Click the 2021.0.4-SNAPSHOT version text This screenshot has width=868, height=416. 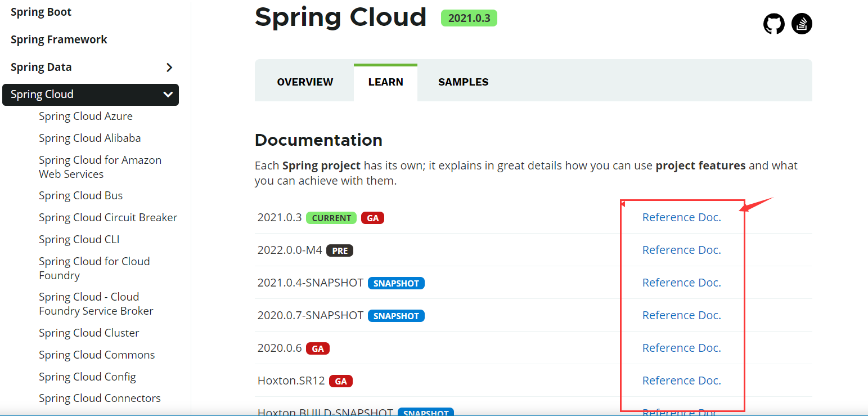(311, 283)
